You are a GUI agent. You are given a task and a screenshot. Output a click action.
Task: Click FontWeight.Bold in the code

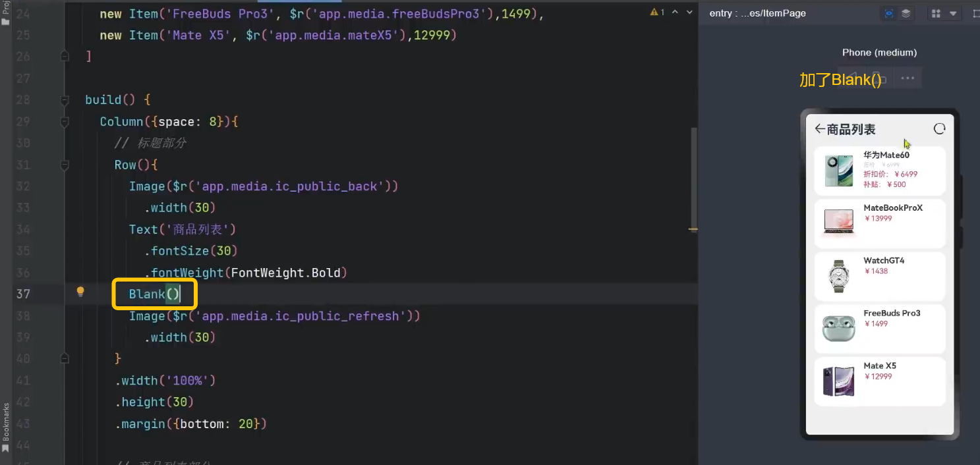click(285, 273)
